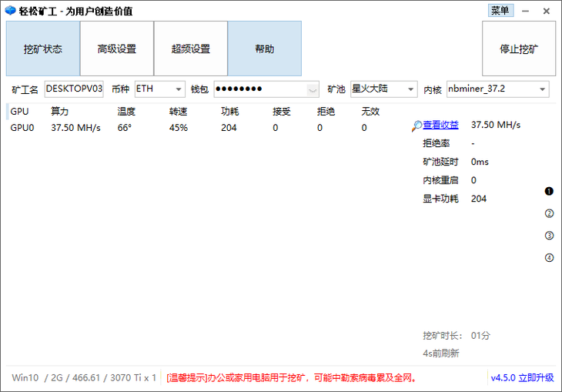Viewport: 562px width, 392px height.
Task: Expand the 内核 nbminer_37.2 dropdown
Action: click(543, 89)
